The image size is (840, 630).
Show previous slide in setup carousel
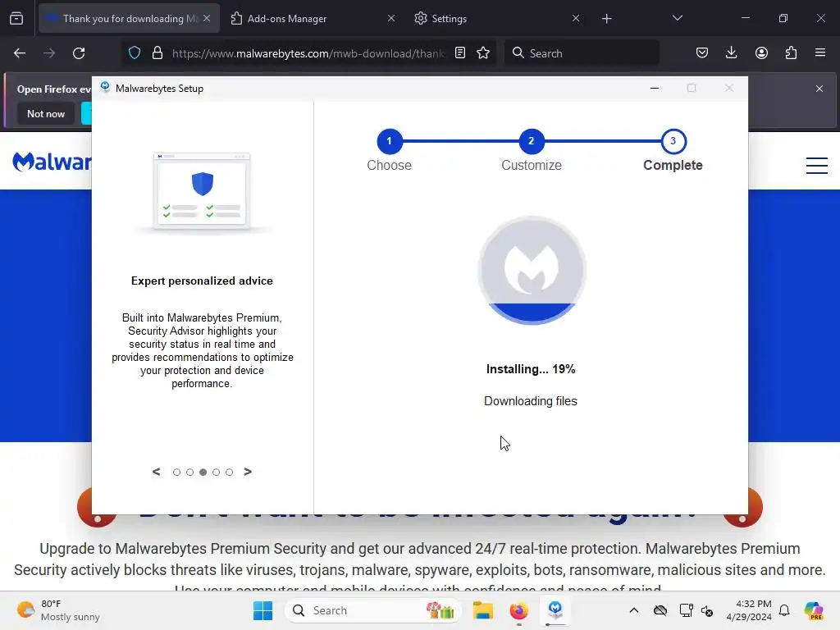[x=157, y=472]
